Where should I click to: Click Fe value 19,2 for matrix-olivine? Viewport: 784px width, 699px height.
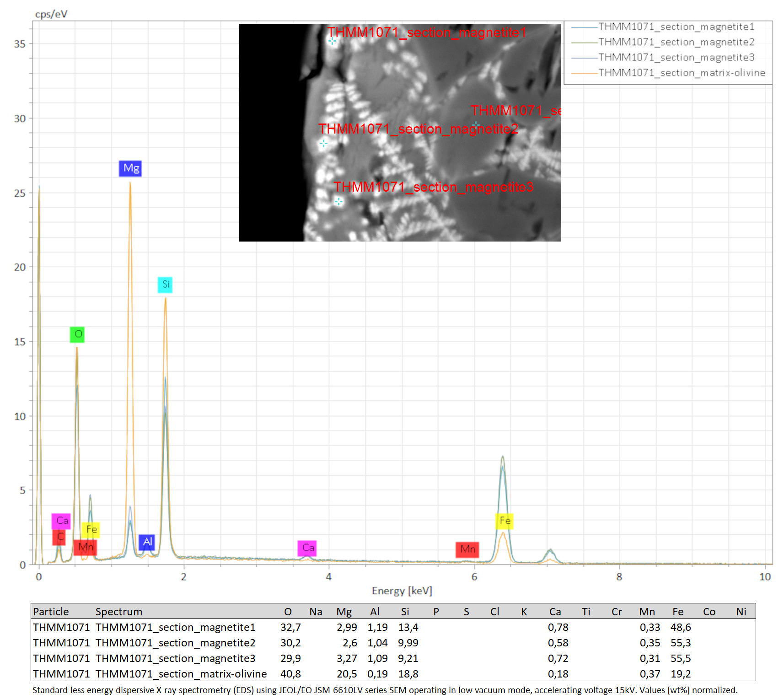click(x=681, y=674)
